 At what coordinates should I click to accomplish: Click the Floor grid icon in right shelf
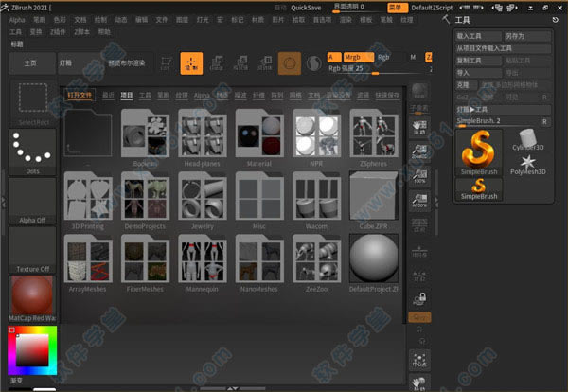[x=419, y=250]
